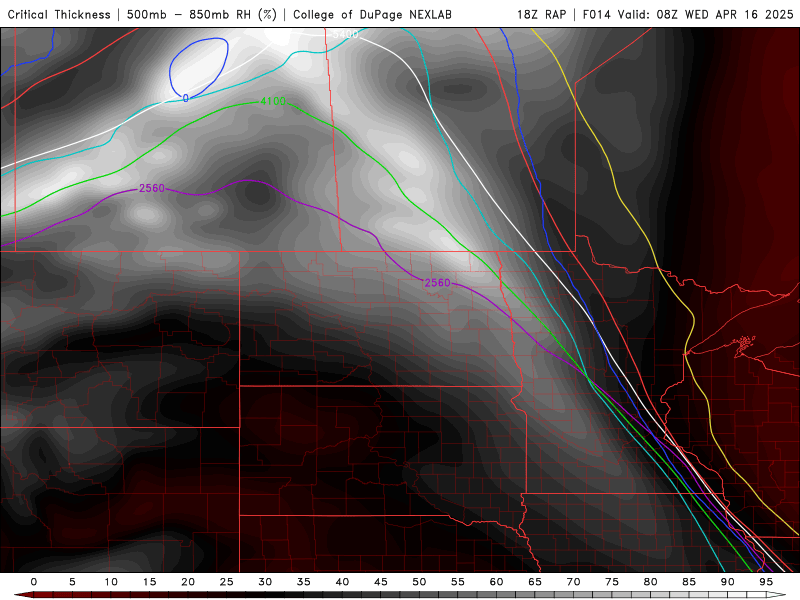Click the '85' colorbar value
Image resolution: width=800 pixels, height=600 pixels.
point(689,582)
